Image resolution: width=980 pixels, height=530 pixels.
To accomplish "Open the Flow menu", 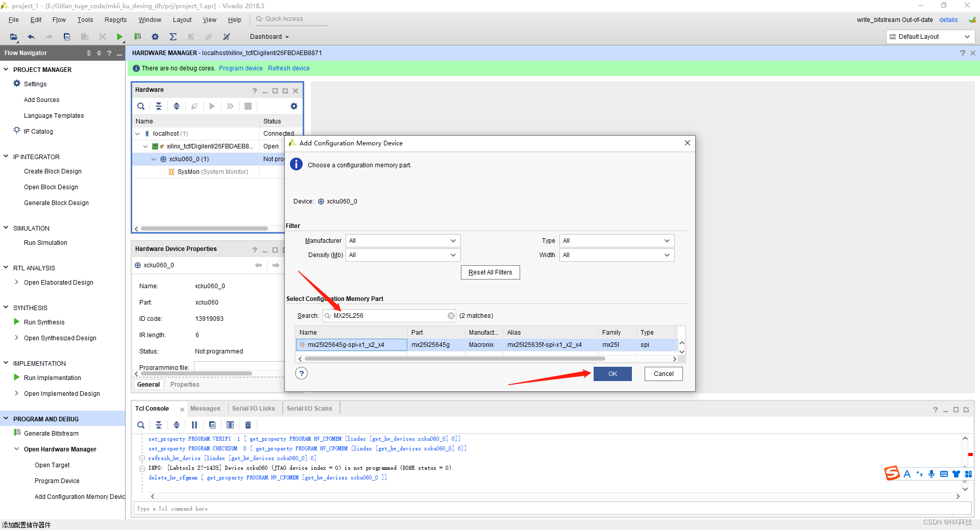I will [x=59, y=20].
